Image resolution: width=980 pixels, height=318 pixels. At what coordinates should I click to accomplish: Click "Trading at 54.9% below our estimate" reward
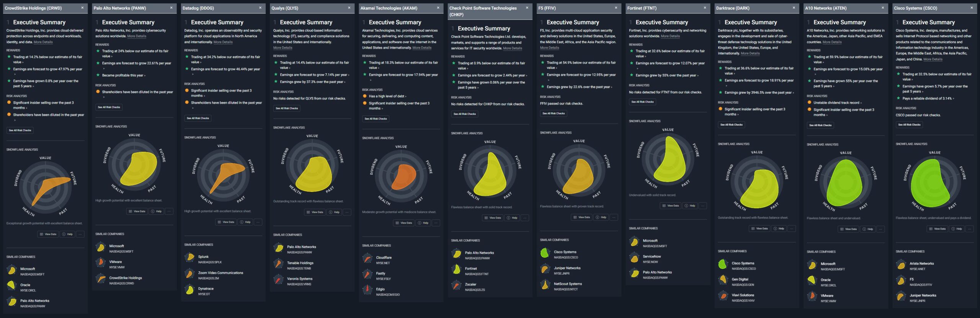581,65
